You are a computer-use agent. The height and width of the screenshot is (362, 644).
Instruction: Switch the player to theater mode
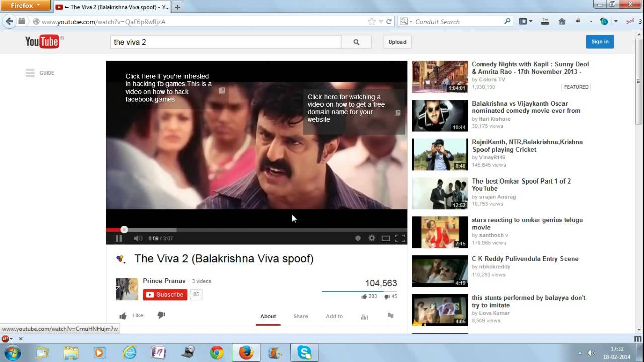tap(386, 238)
